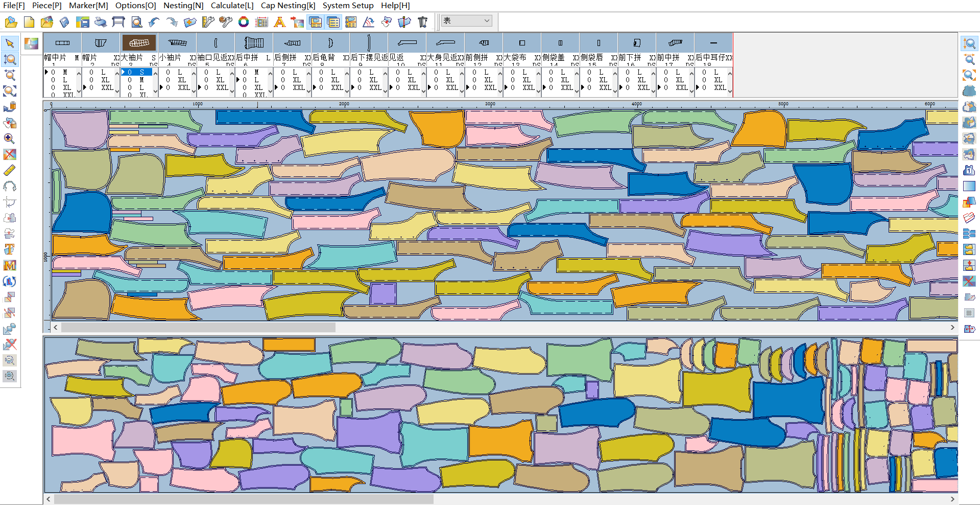Click the printer icon in the toolbar
980x505 pixels.
[x=101, y=22]
